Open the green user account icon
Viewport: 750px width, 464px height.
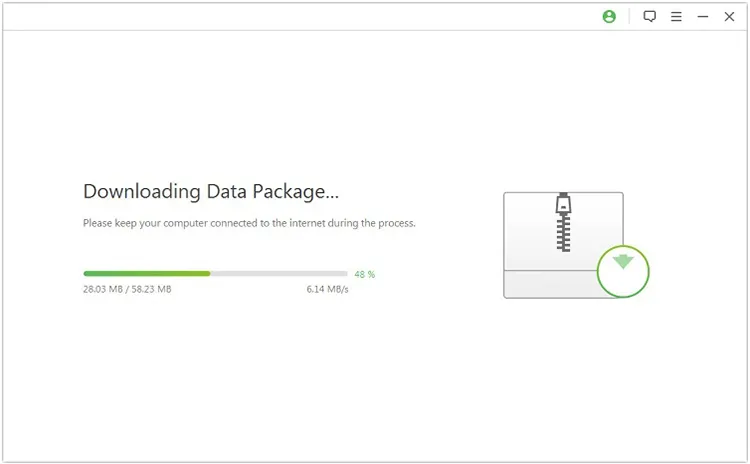(x=609, y=17)
